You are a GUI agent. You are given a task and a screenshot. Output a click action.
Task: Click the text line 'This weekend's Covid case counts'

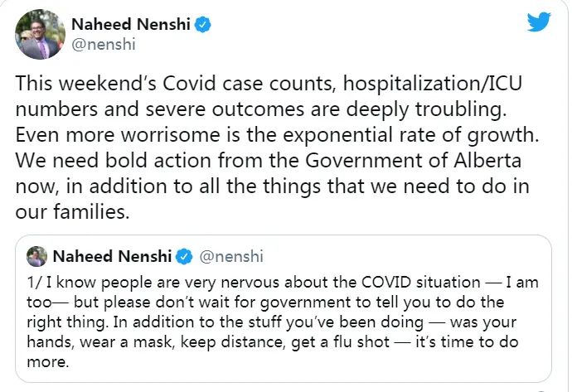[x=175, y=84]
